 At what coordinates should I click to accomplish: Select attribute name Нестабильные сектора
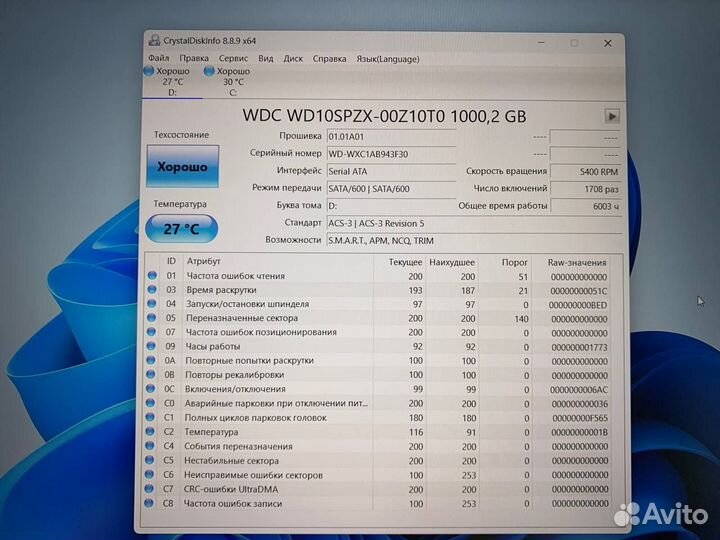pyautogui.click(x=231, y=461)
